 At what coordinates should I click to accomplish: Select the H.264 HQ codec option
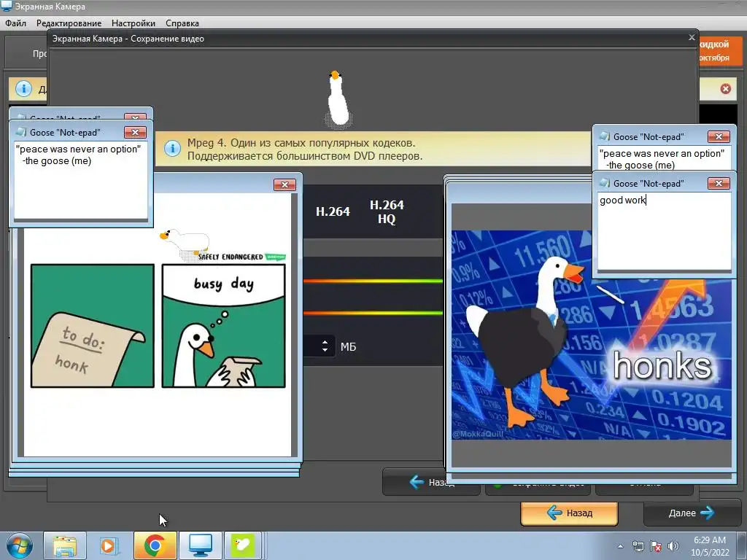[x=387, y=212]
